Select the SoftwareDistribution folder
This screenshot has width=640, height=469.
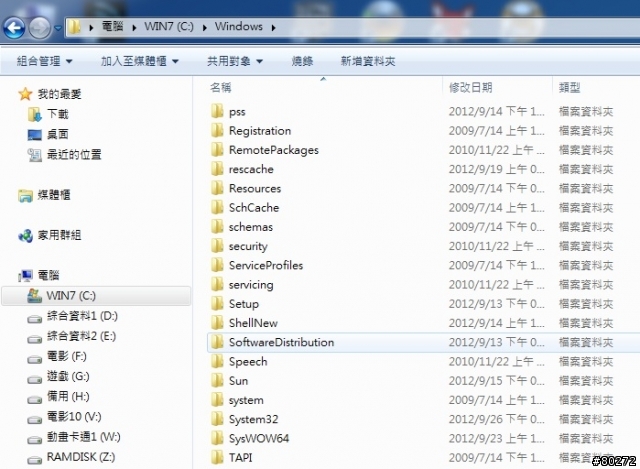click(x=273, y=342)
